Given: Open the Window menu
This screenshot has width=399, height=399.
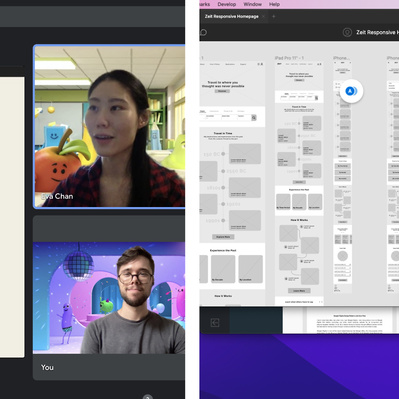Looking at the screenshot, I should tap(252, 4).
